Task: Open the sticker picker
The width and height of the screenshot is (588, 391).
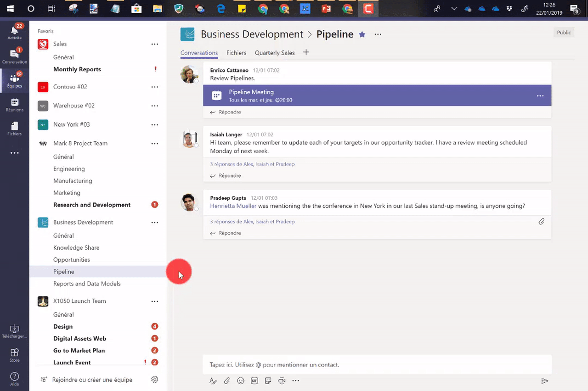Action: tap(268, 380)
